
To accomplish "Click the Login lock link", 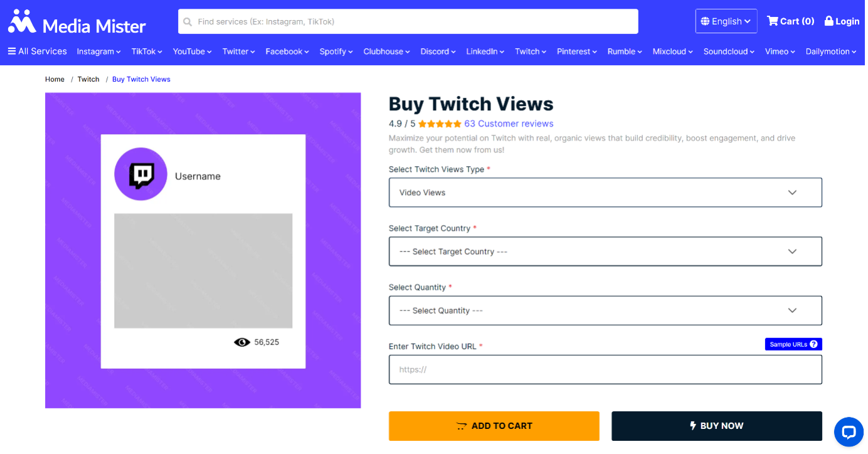I will [x=842, y=21].
